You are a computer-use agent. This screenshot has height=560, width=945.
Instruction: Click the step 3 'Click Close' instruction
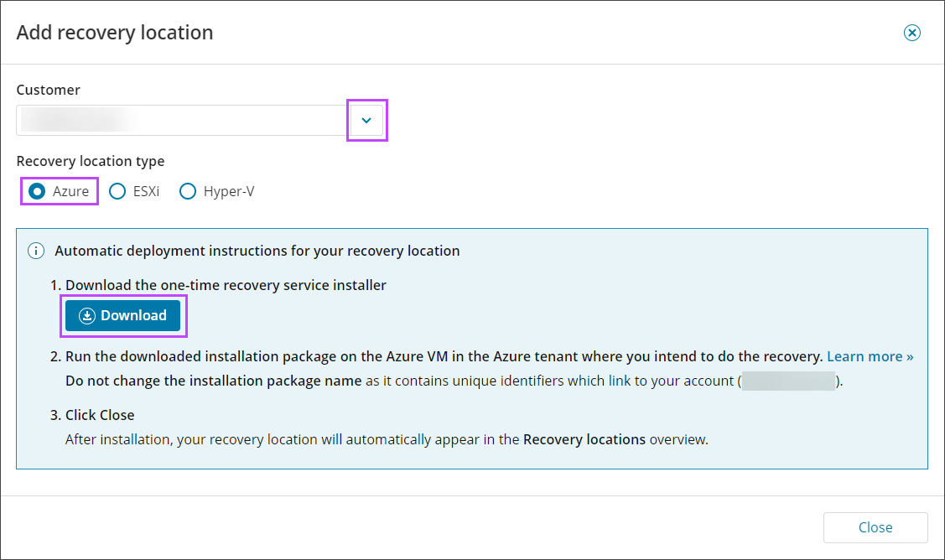[x=100, y=415]
